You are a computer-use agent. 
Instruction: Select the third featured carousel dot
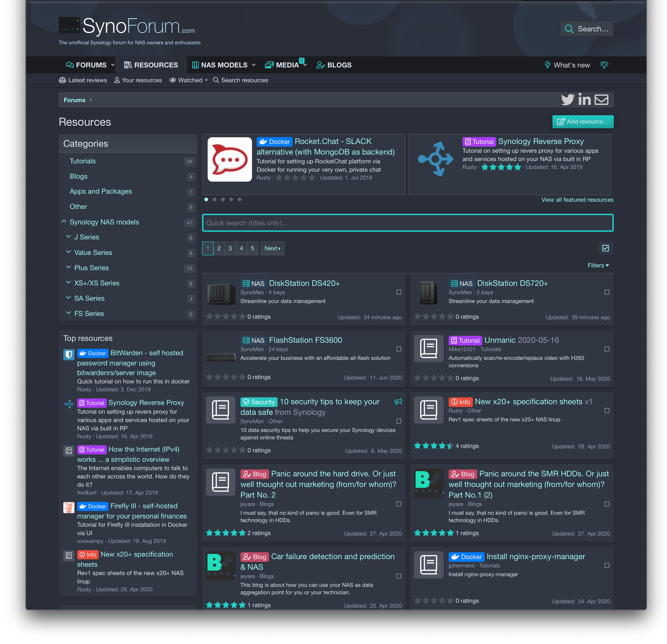click(x=222, y=199)
